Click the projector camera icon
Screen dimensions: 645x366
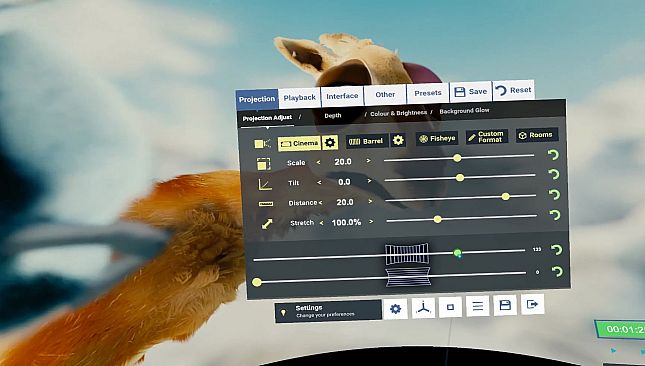click(x=262, y=144)
